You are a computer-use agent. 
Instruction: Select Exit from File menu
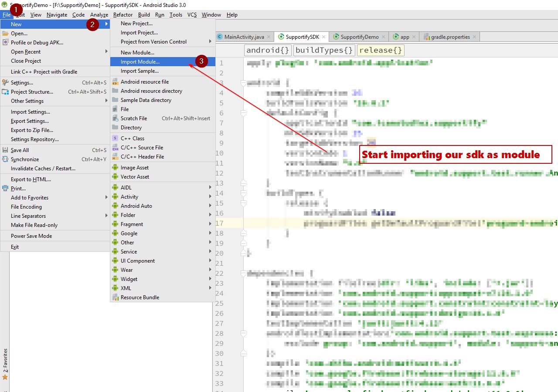(55, 247)
